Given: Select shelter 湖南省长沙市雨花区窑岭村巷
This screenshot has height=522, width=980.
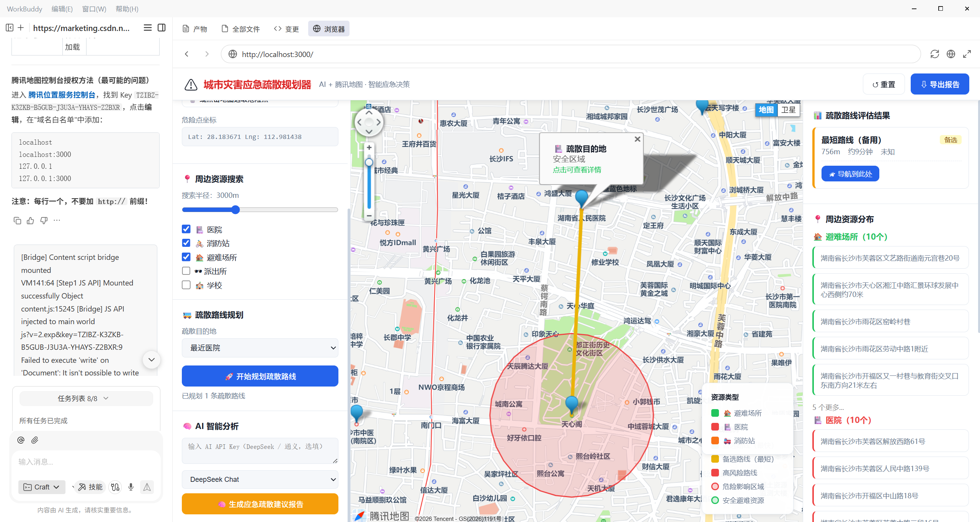Looking at the screenshot, I should pos(891,321).
